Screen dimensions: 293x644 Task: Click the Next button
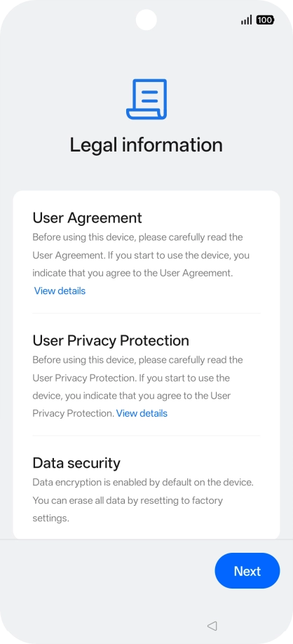point(247,571)
